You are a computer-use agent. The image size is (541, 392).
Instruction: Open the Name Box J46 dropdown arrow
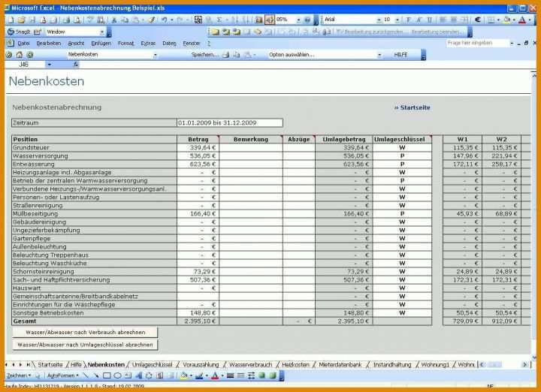[50, 65]
